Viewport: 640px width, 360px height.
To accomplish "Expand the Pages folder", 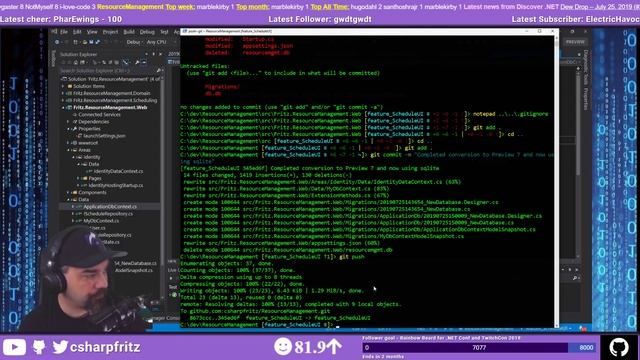I will pos(78,178).
